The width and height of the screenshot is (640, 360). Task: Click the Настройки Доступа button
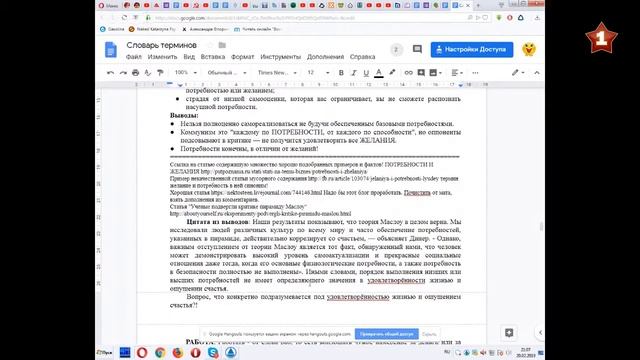point(472,49)
